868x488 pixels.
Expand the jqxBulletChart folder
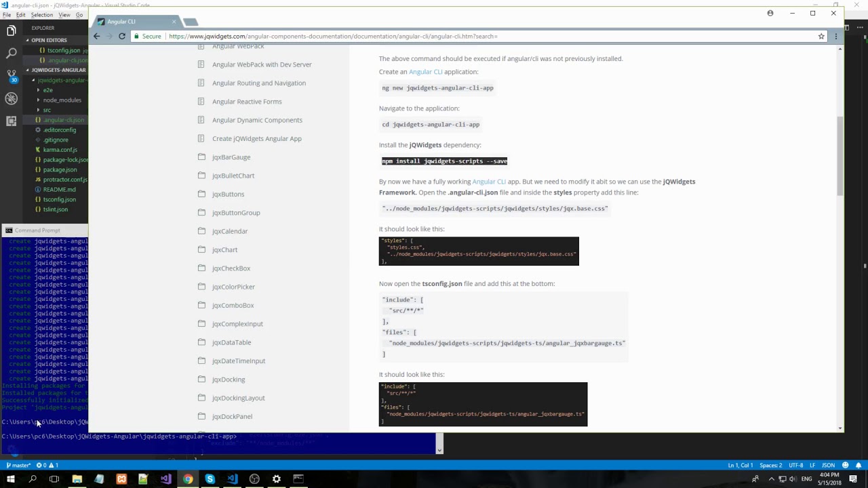(233, 176)
